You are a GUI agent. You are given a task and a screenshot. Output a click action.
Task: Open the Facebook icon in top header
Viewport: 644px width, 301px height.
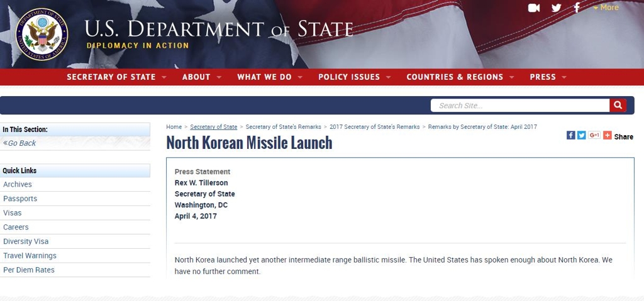tap(577, 8)
